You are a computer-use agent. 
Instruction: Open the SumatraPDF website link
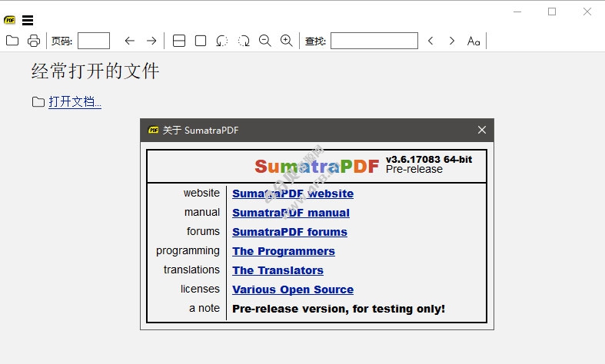coord(293,194)
